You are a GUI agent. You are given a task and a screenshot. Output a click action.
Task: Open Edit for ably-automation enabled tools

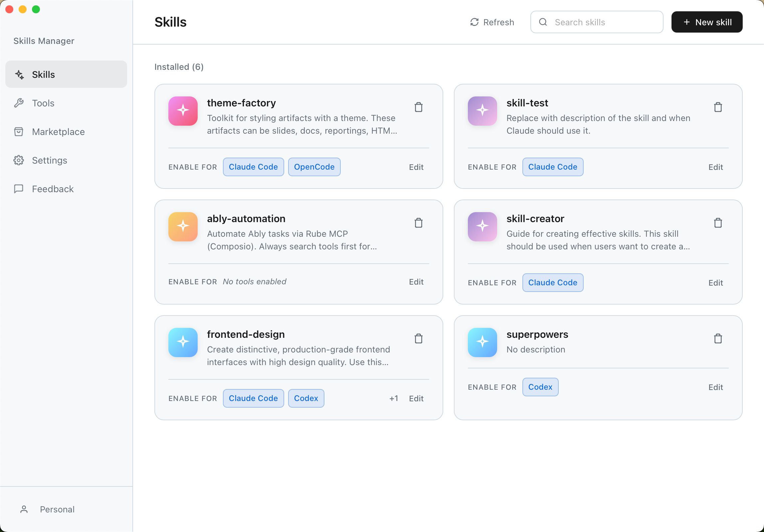point(416,282)
